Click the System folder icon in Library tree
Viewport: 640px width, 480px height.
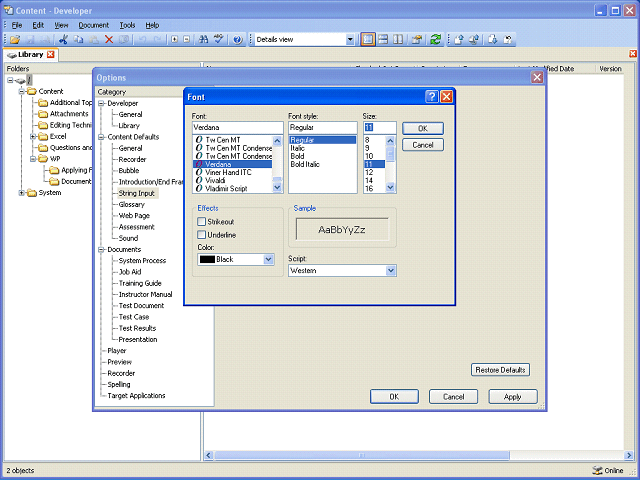coord(32,193)
